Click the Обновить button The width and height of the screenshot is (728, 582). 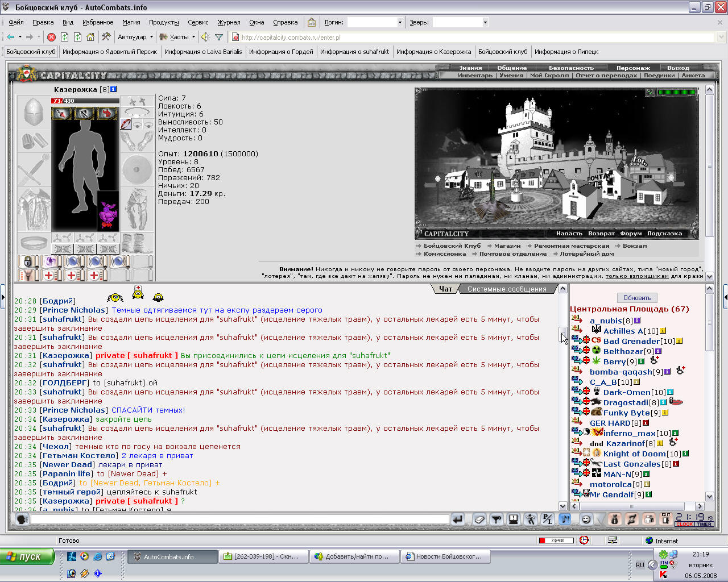[x=637, y=298]
